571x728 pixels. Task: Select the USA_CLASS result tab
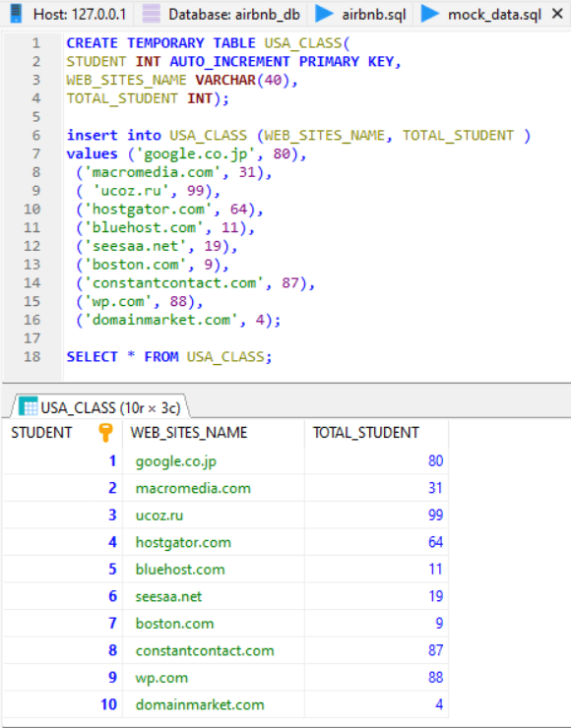(x=99, y=407)
